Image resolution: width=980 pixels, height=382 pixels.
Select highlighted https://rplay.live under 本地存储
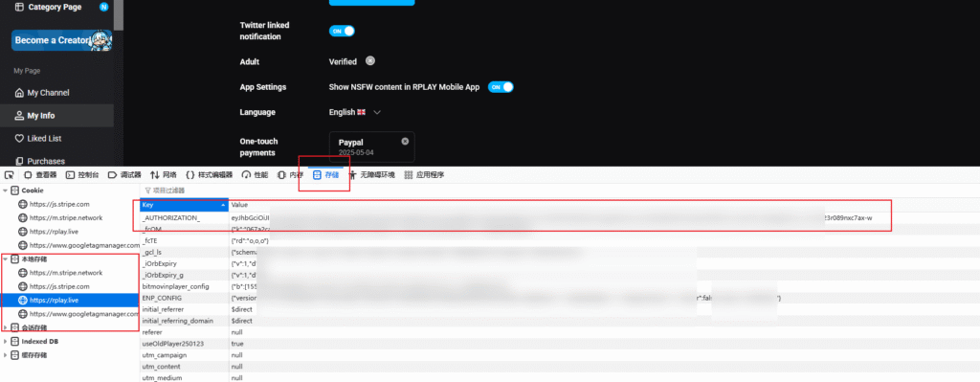click(69, 300)
